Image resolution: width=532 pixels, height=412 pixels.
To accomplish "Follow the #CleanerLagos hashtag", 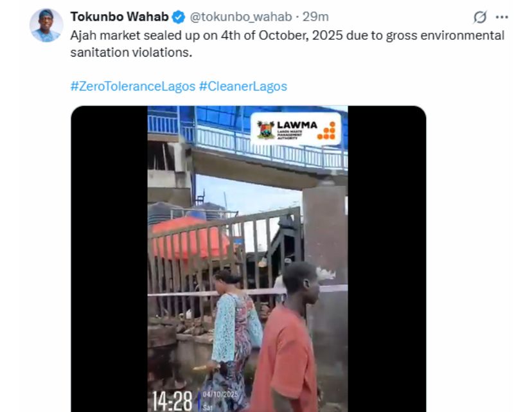I will tap(243, 86).
